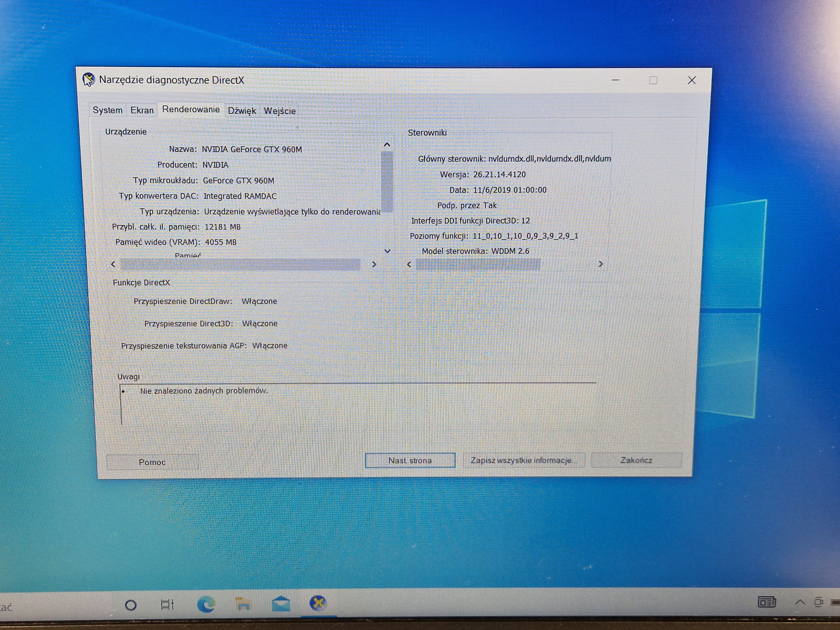840x630 pixels.
Task: Click down arrow in Urządzenie panel
Action: click(x=387, y=251)
